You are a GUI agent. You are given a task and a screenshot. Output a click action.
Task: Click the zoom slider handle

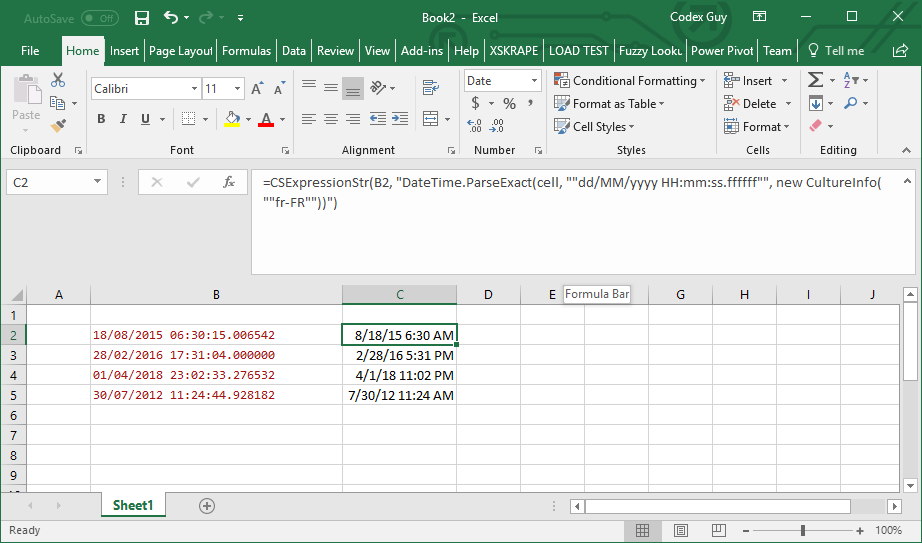[803, 530]
